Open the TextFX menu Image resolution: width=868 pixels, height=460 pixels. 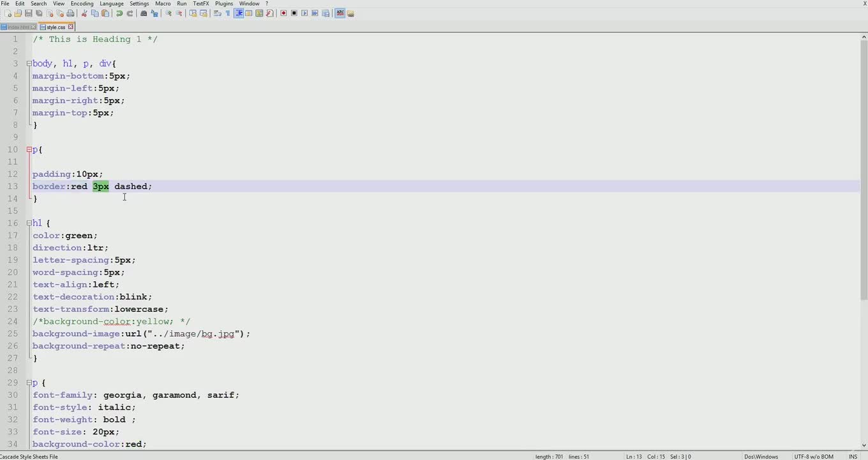coord(200,4)
